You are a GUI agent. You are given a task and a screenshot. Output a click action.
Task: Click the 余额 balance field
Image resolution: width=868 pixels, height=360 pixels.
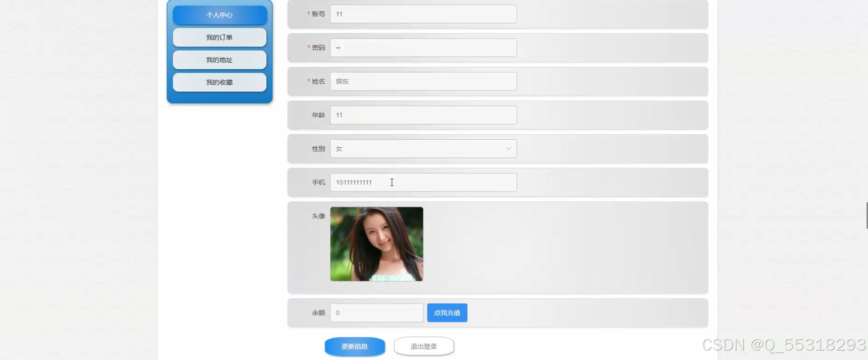[x=377, y=313]
